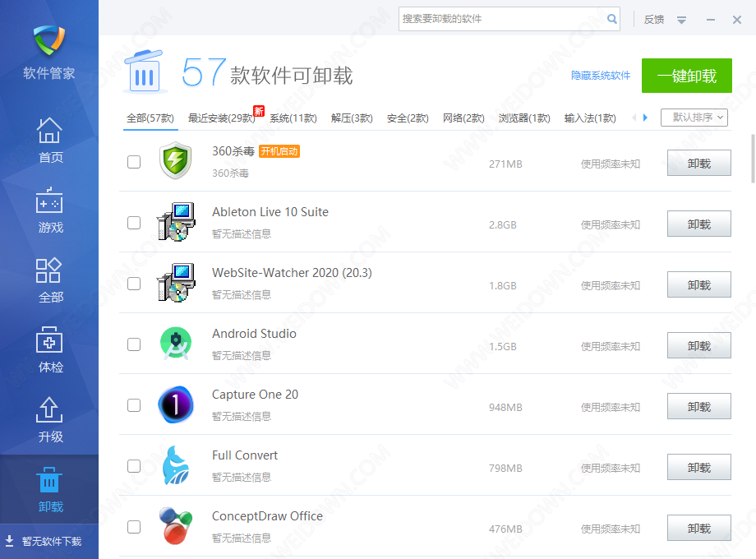Uninstall 360杀毒 with its 卸载 button
Image resolution: width=756 pixels, height=559 pixels.
pyautogui.click(x=699, y=163)
